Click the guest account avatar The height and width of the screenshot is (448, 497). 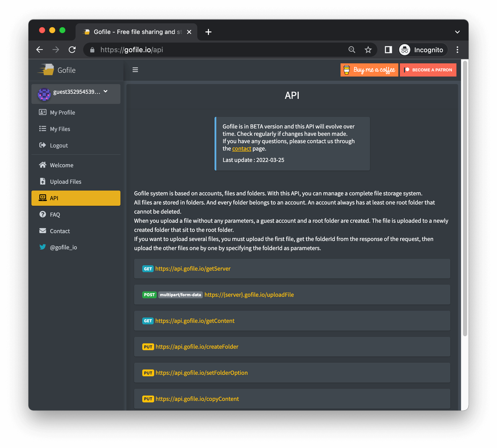[x=44, y=94]
